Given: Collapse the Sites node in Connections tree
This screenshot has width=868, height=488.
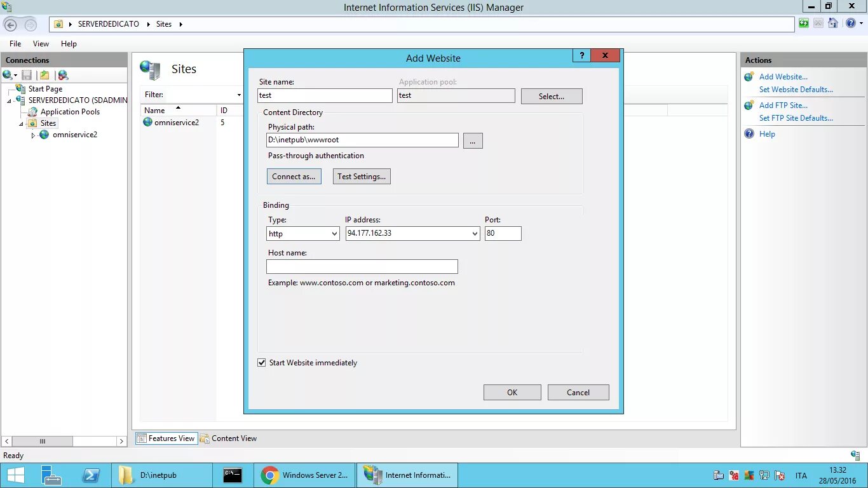Looking at the screenshot, I should 21,124.
